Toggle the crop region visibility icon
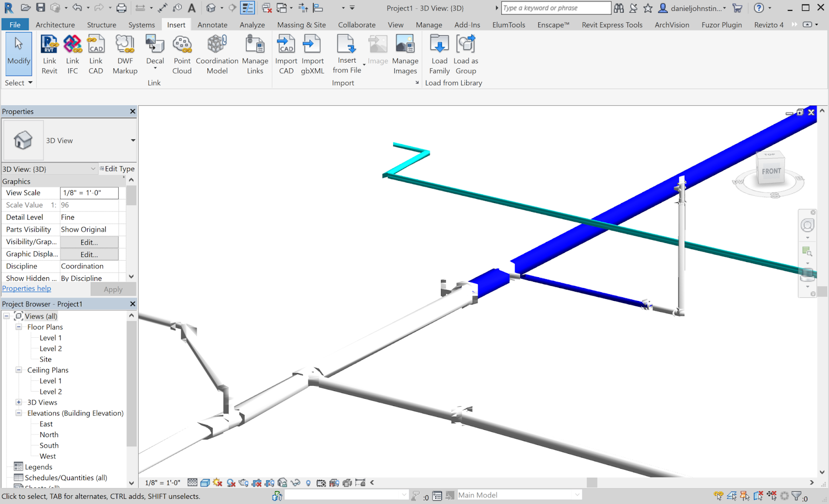Image resolution: width=829 pixels, height=504 pixels. [270, 482]
